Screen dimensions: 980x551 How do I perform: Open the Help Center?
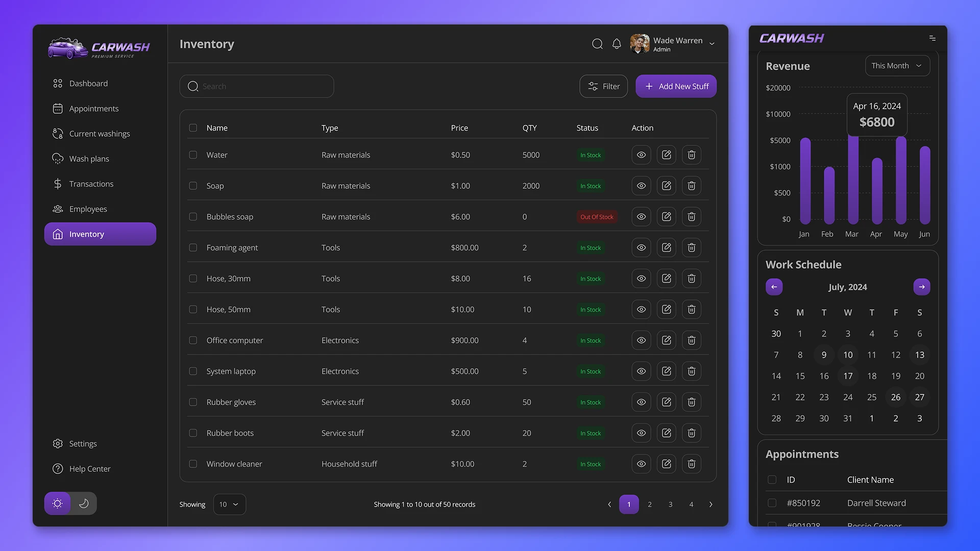click(90, 468)
